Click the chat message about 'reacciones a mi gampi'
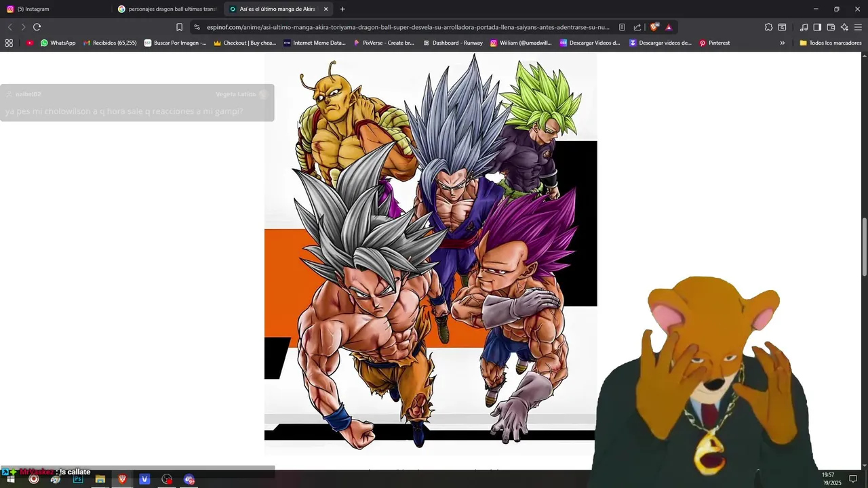This screenshot has width=868, height=488. click(x=124, y=111)
